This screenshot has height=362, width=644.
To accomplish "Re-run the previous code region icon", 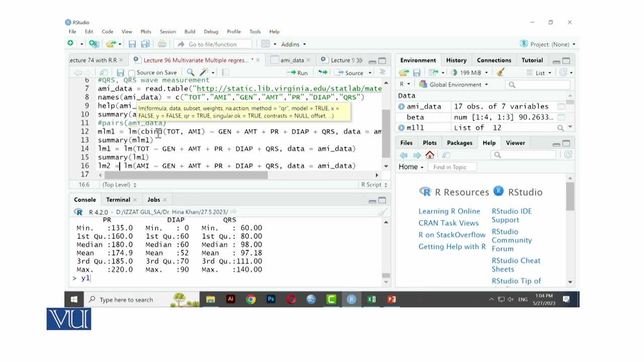I will tap(323, 72).
